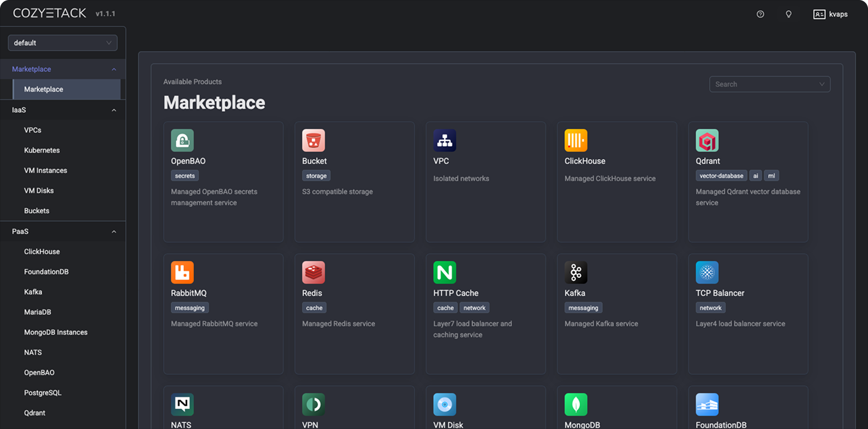868x429 pixels.
Task: Open Buckets in sidebar
Action: click(x=37, y=211)
